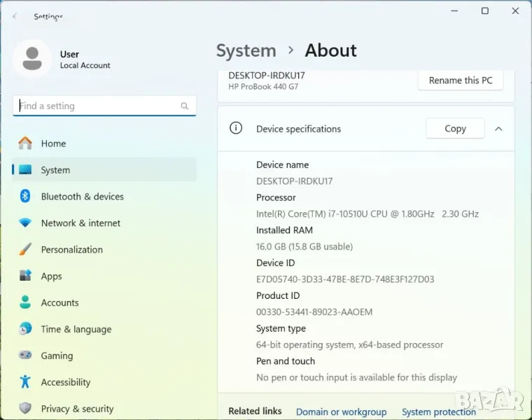Click the Accessibility figure icon

[x=25, y=382]
